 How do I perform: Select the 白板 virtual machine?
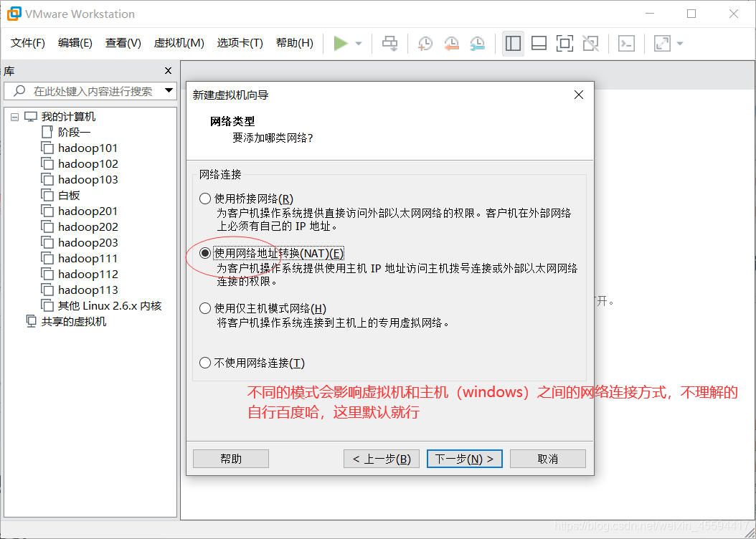point(69,195)
